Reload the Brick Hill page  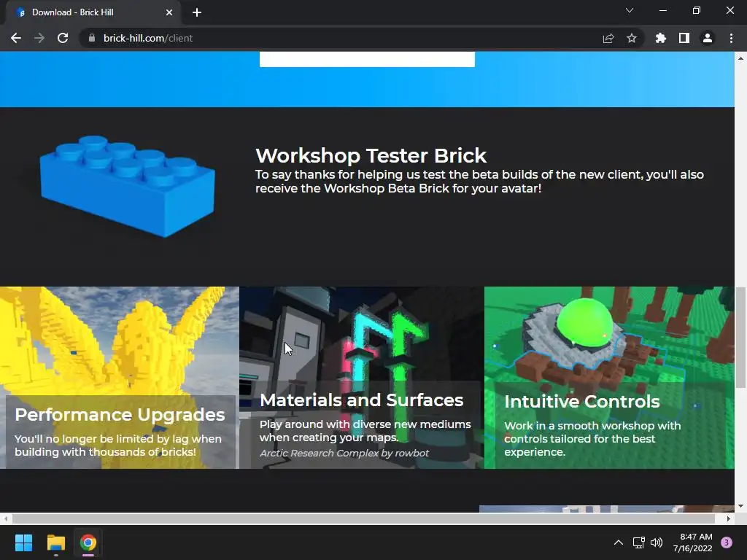pyautogui.click(x=63, y=38)
